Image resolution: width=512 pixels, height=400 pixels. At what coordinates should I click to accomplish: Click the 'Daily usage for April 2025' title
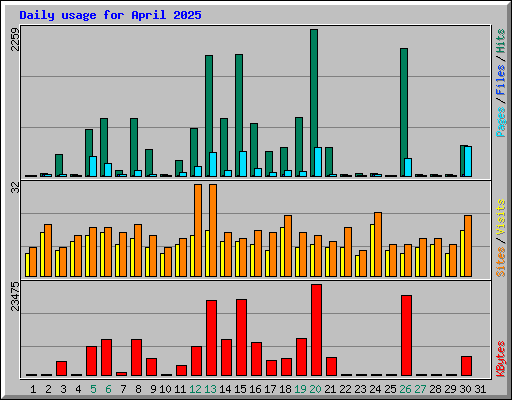point(110,15)
